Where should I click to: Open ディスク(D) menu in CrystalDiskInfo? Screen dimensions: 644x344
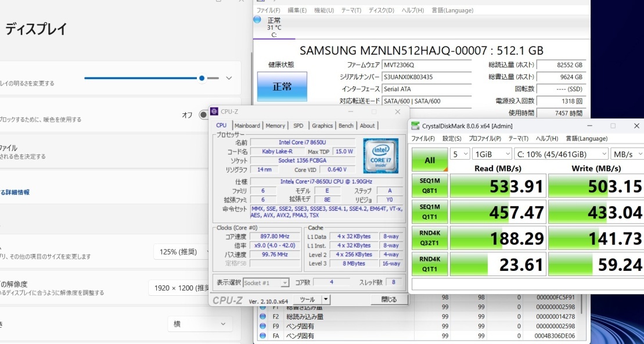pyautogui.click(x=381, y=10)
